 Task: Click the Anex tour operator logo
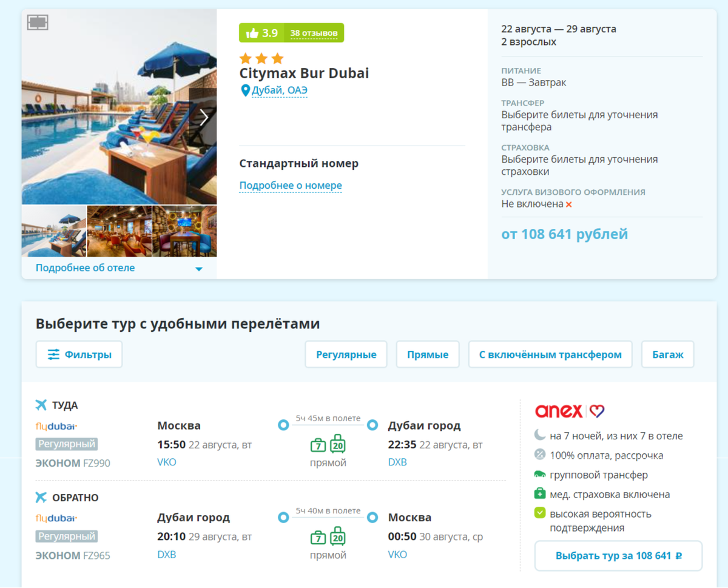pyautogui.click(x=570, y=411)
